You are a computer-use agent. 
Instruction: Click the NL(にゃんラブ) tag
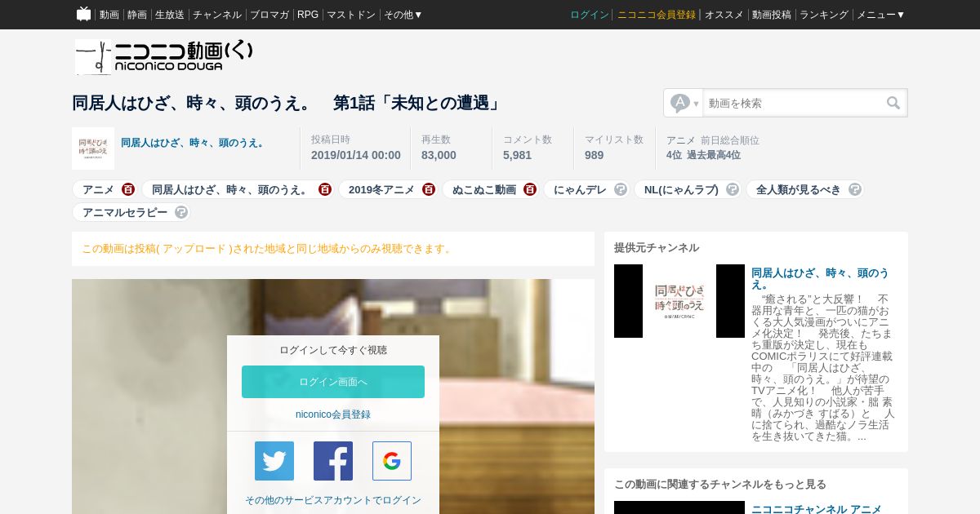tap(681, 189)
